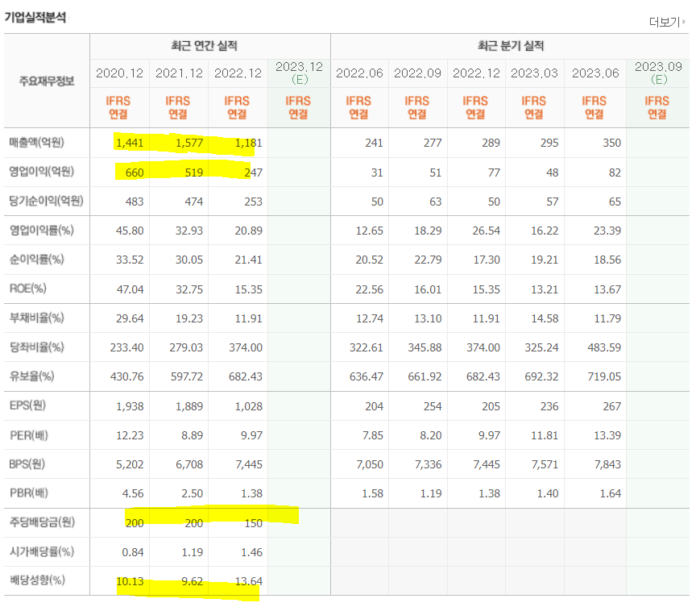Click the 82 quarterly operating profit value
Viewport: 700px width, 607px height.
tap(615, 173)
